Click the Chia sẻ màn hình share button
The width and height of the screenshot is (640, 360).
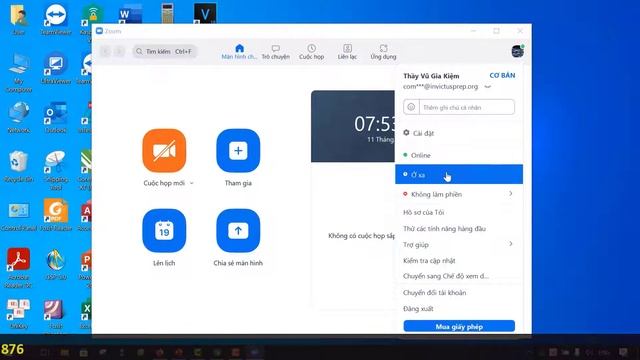click(x=238, y=231)
